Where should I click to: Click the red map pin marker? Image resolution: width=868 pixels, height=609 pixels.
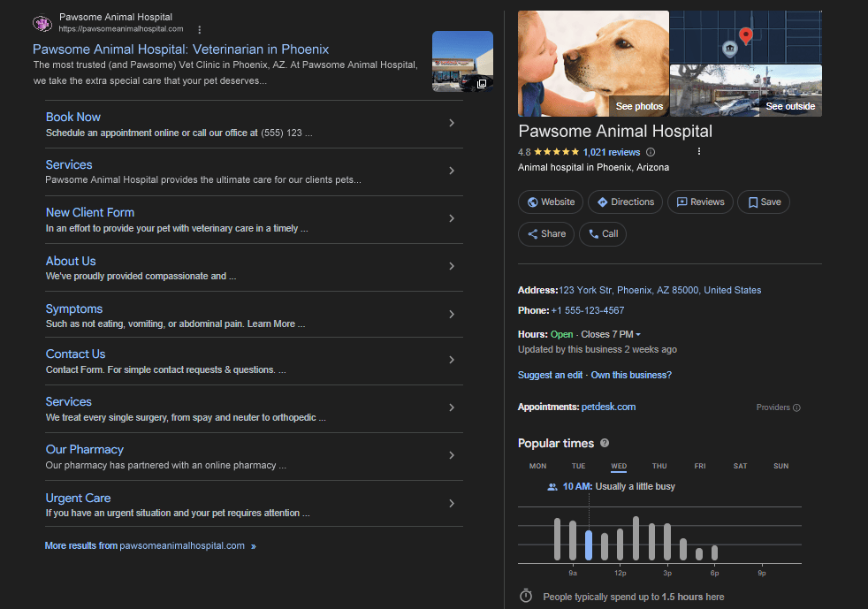(x=745, y=35)
